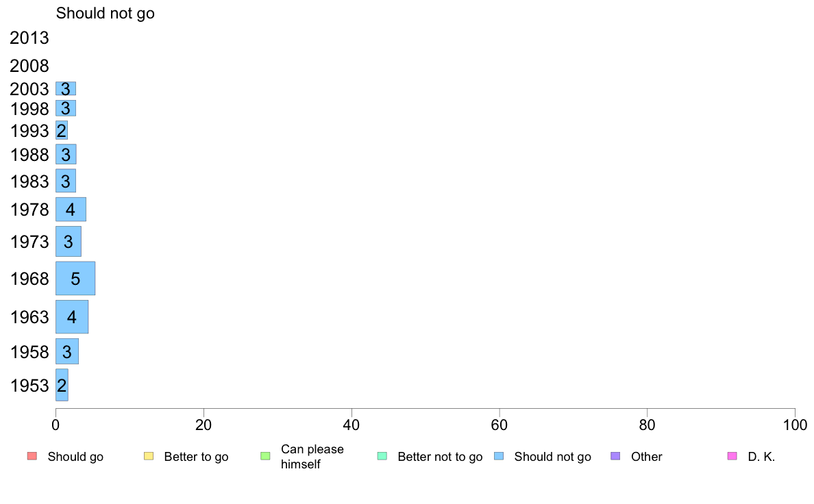Select the 2013 year label
This screenshot has width=814, height=504.
[29, 38]
